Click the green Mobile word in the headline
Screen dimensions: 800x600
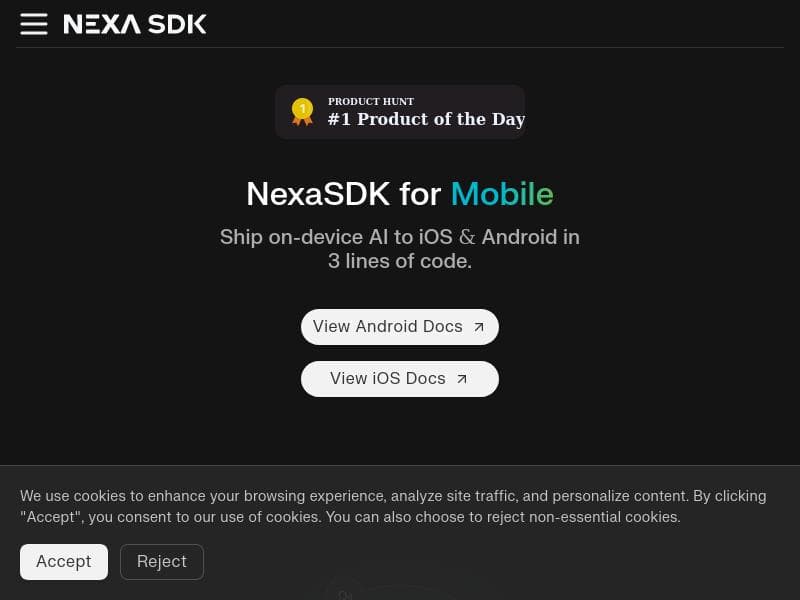click(502, 194)
